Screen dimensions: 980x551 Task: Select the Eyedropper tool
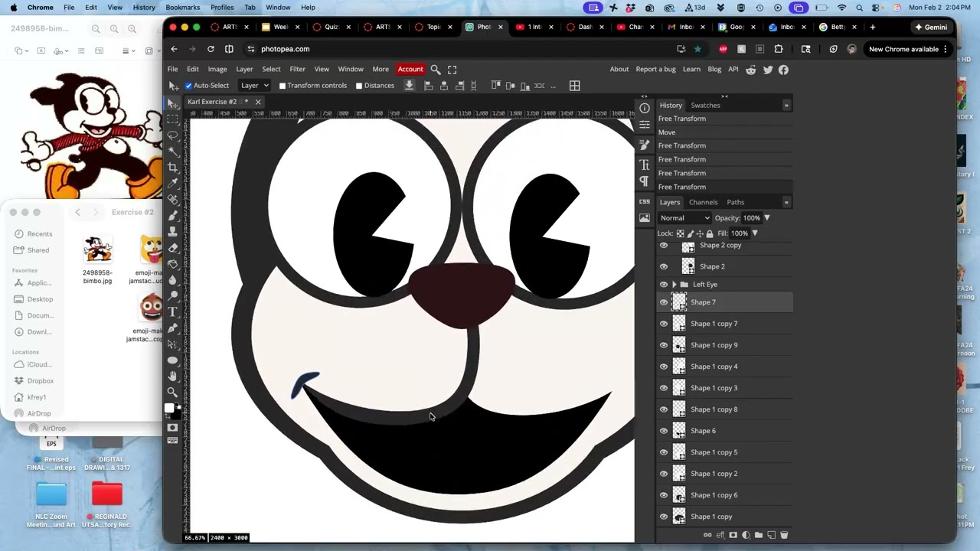pyautogui.click(x=173, y=183)
